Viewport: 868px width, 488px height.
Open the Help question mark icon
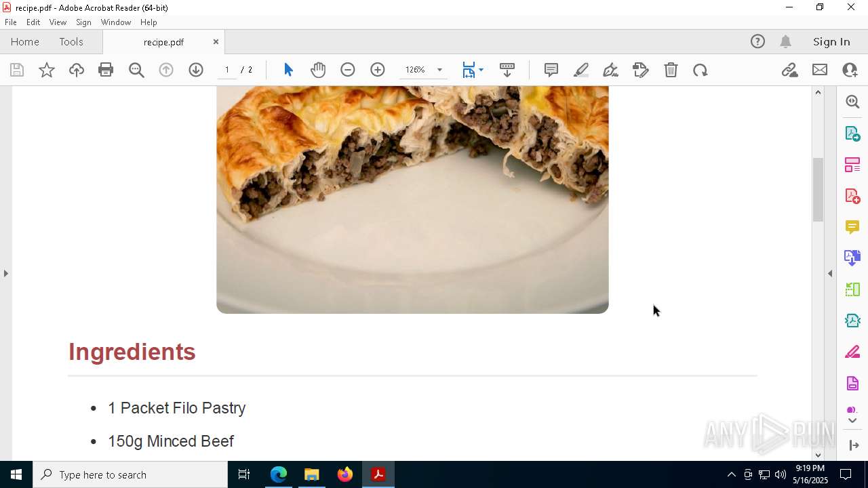757,41
